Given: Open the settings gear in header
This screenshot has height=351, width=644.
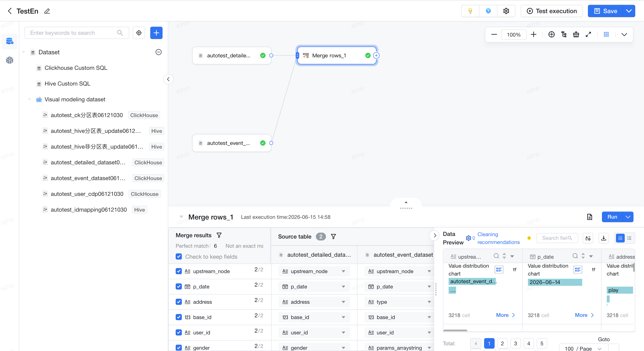Looking at the screenshot, I should [x=506, y=11].
